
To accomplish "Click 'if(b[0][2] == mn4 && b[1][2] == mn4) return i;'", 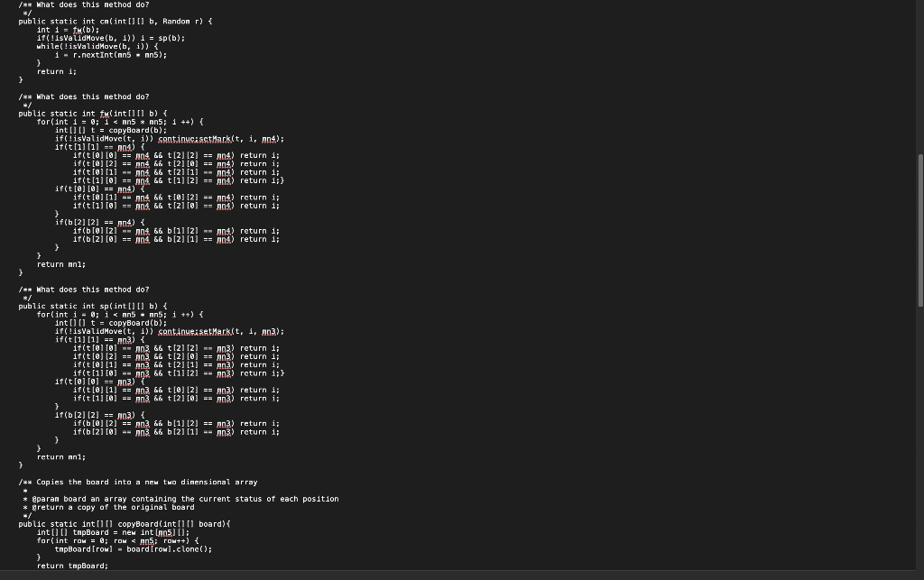I will pos(176,231).
